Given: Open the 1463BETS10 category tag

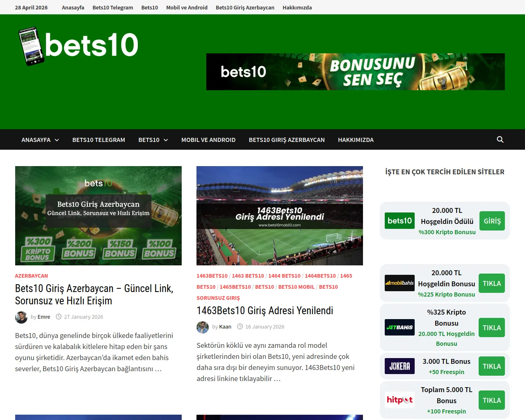Looking at the screenshot, I should point(212,276).
